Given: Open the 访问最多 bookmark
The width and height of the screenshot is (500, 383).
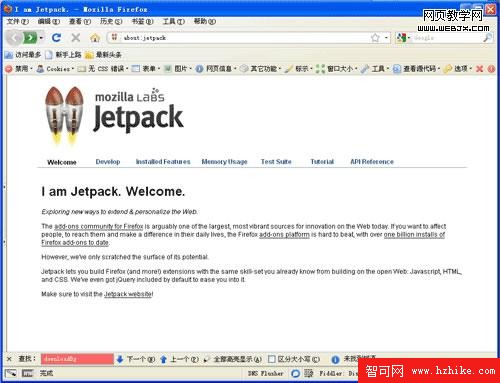Looking at the screenshot, I should coord(23,55).
